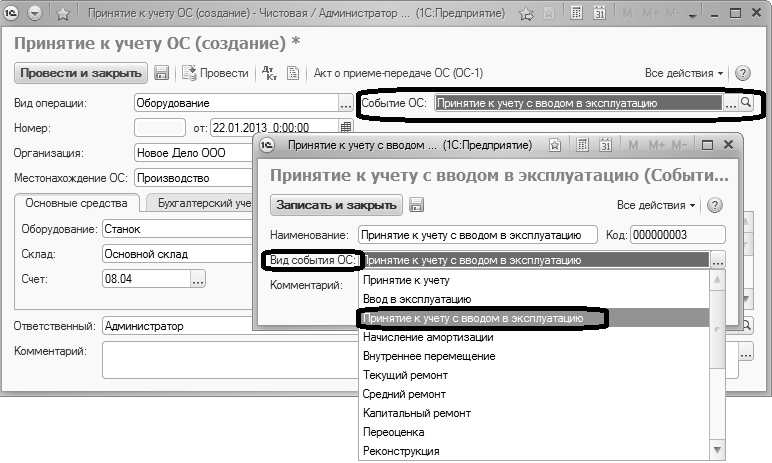Click 'Провести' toolbar button

pos(216,73)
